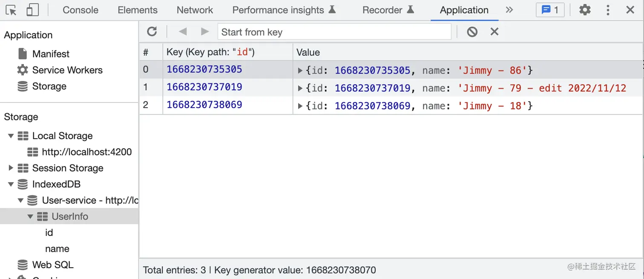Clear object store with the circle-slash icon
Image resolution: width=644 pixels, height=279 pixels.
(472, 31)
